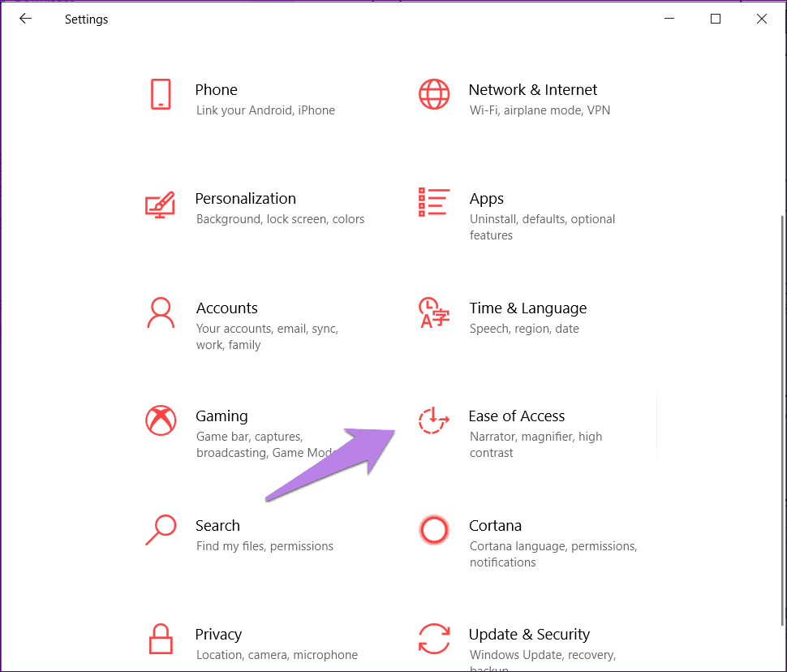
Task: Open the Ease of Access heading
Action: (x=517, y=416)
